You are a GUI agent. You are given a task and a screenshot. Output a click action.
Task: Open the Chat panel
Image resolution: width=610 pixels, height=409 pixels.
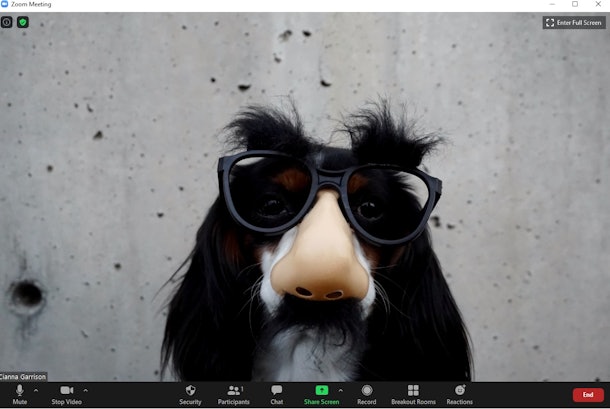pyautogui.click(x=277, y=393)
